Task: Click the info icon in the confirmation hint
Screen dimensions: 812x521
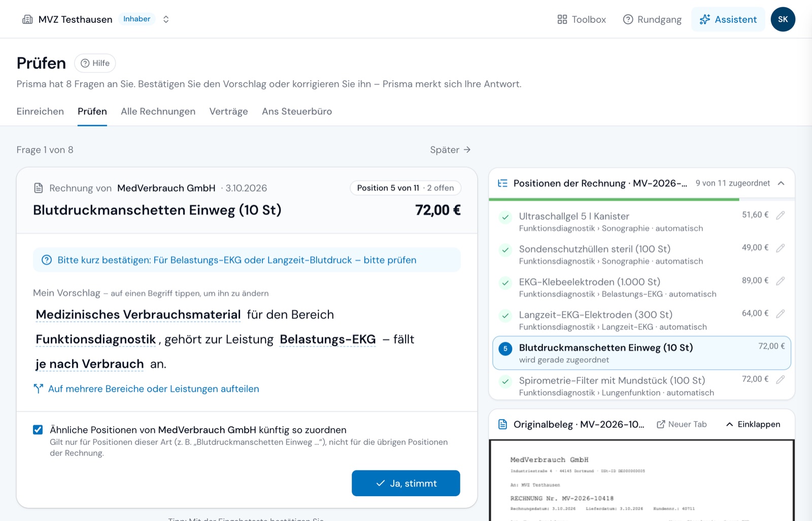Action: click(47, 260)
